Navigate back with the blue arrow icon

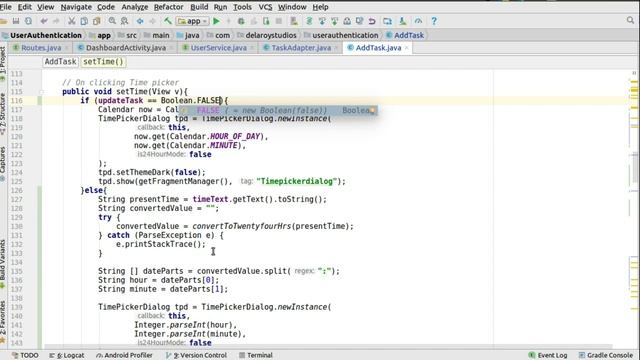click(x=140, y=21)
